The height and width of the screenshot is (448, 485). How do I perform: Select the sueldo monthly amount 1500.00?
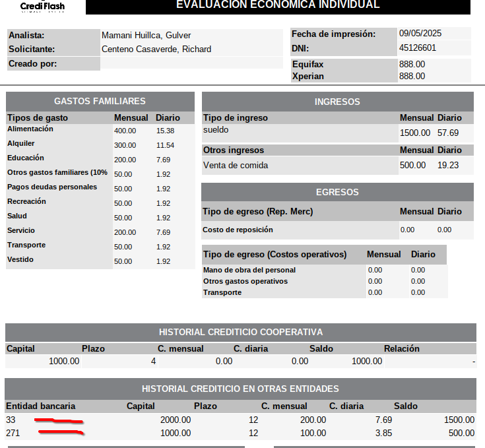[414, 133]
